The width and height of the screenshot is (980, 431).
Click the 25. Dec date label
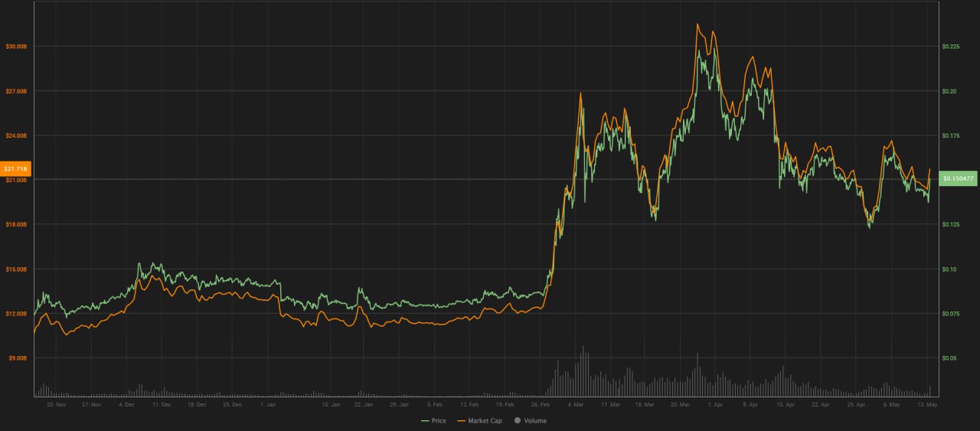coord(232,403)
